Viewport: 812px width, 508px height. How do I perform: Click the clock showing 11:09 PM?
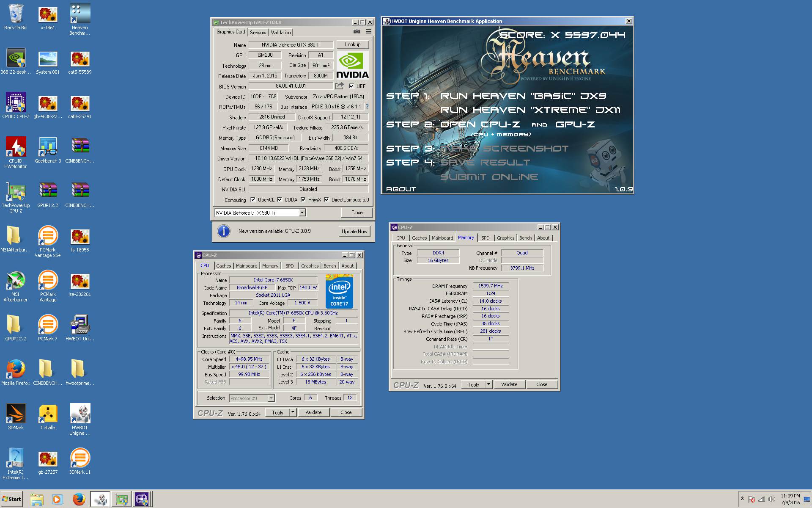click(x=790, y=496)
